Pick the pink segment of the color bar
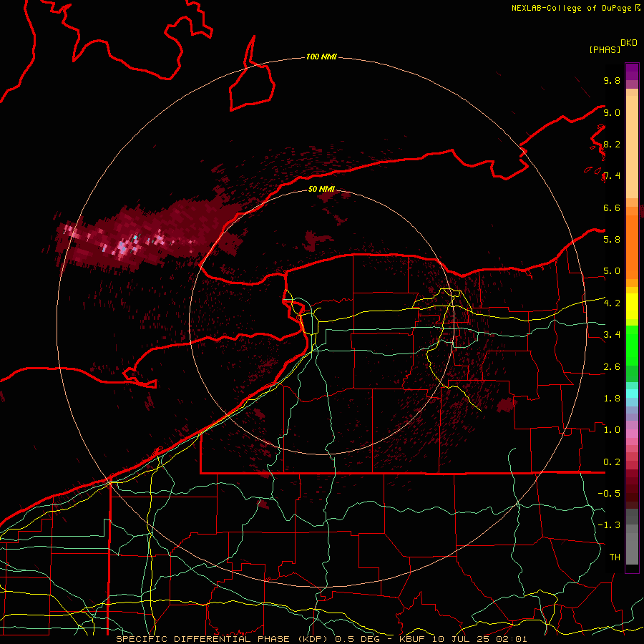The image size is (644, 644). [632, 434]
